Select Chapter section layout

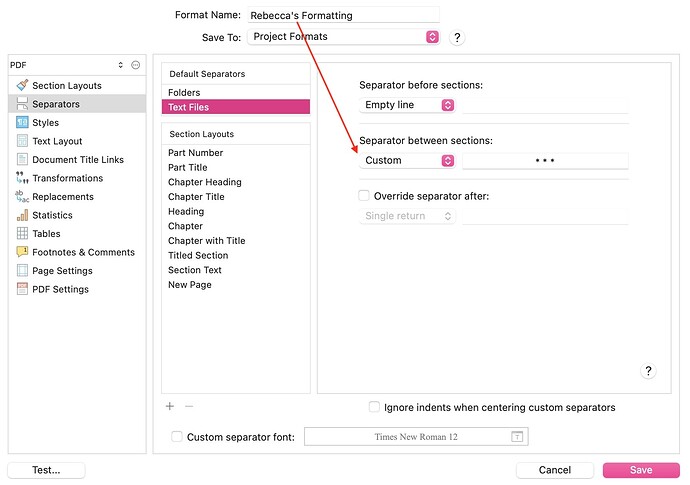tap(236, 226)
